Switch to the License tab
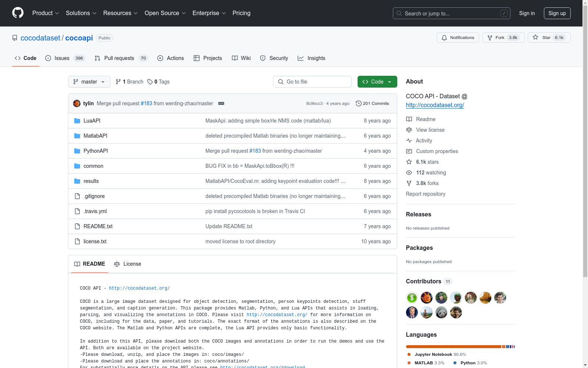 tap(128, 264)
